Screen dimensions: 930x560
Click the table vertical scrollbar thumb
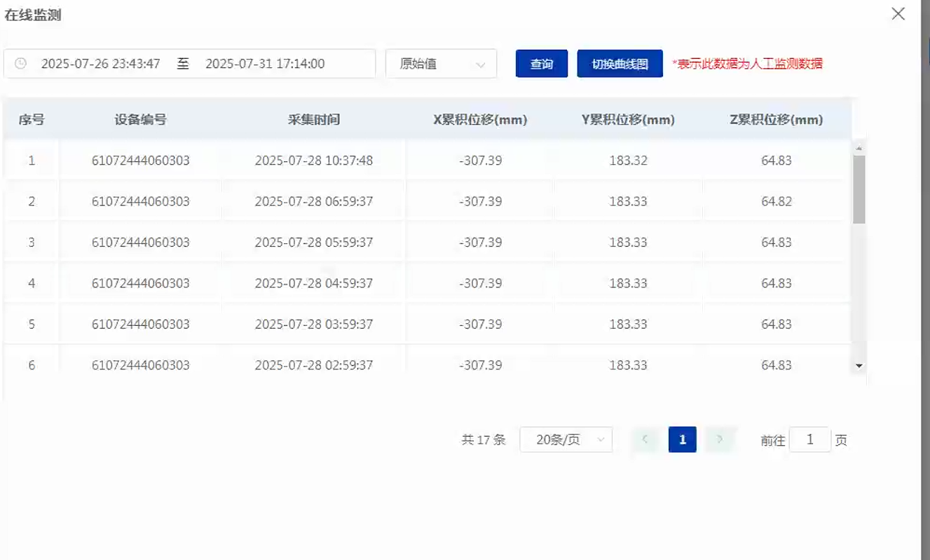[x=859, y=189]
